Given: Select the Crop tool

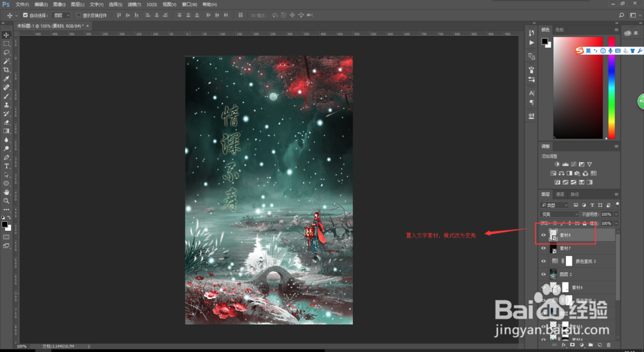Looking at the screenshot, I should [6, 70].
